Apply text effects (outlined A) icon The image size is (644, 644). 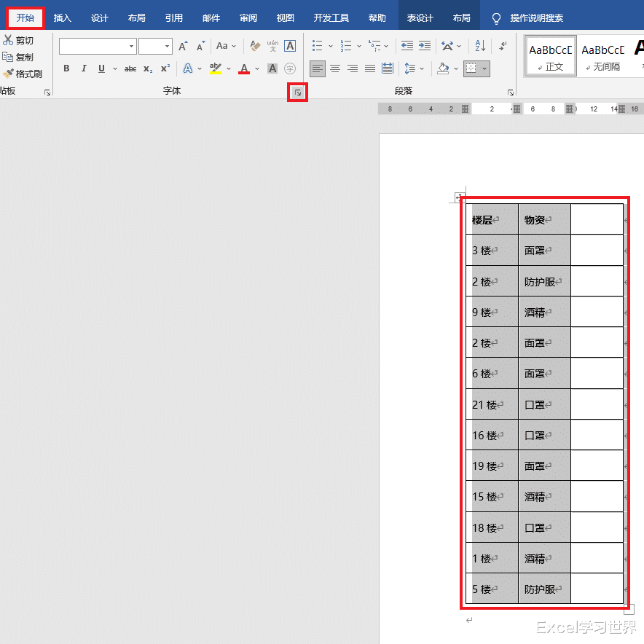point(188,68)
